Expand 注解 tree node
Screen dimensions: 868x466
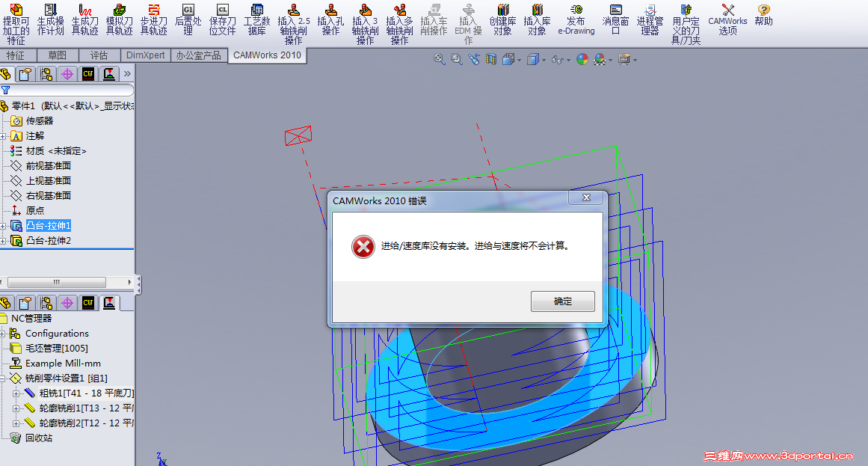pos(3,136)
